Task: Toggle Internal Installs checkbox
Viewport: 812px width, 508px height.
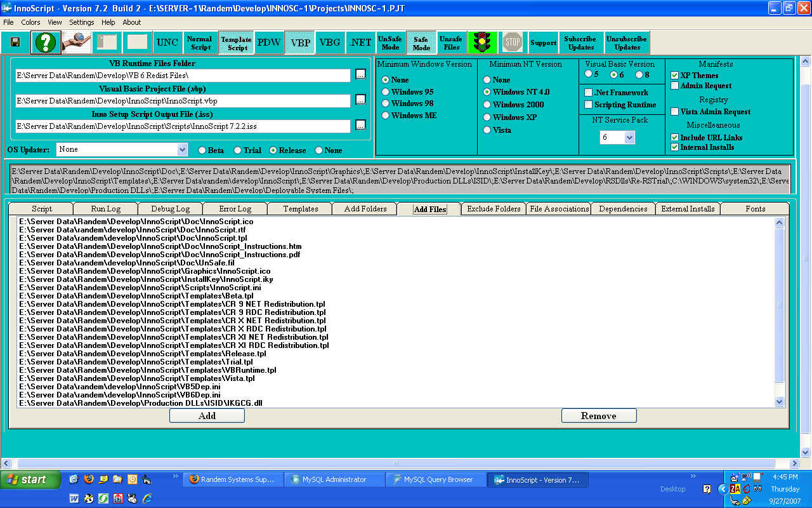Action: [675, 147]
